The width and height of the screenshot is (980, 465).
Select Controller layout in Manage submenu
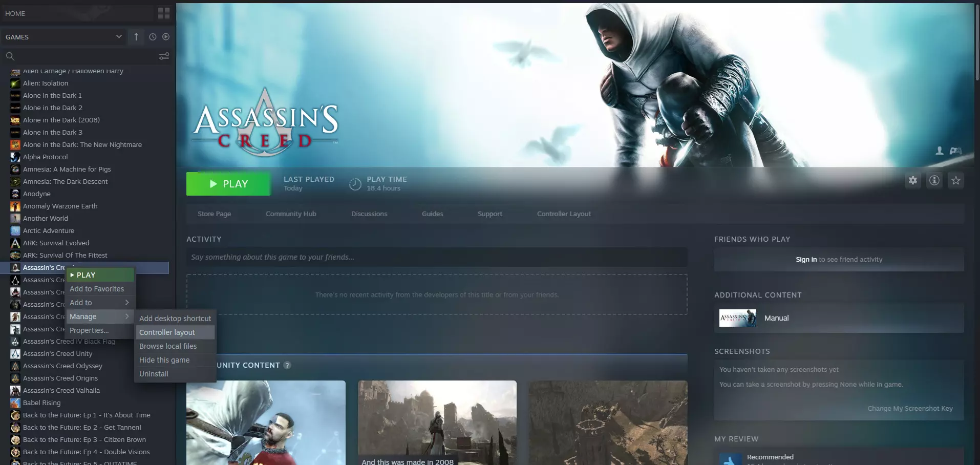click(175, 332)
